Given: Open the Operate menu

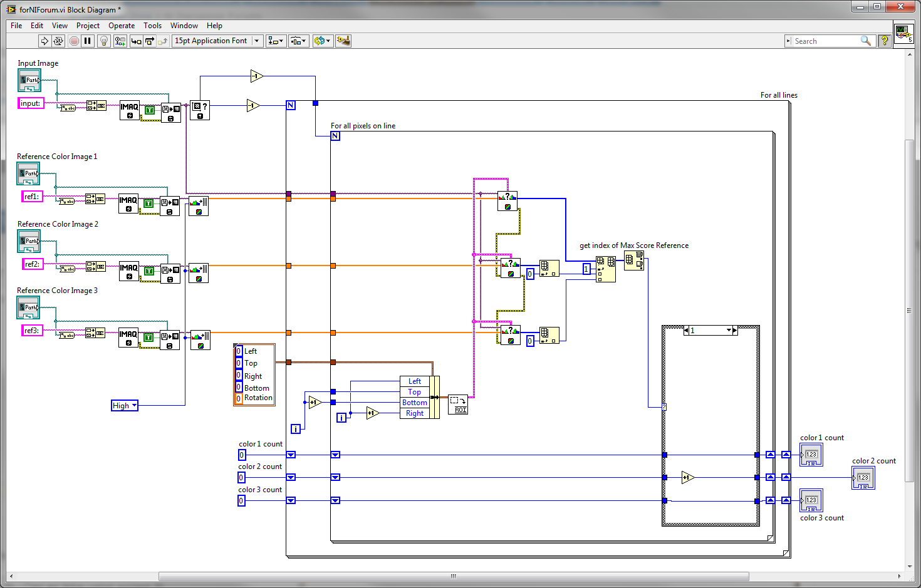Looking at the screenshot, I should pos(122,26).
